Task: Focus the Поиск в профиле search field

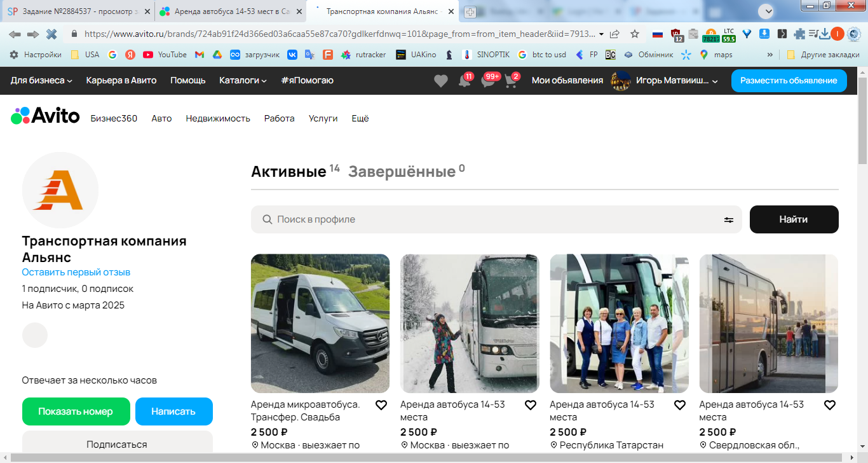Action: tap(496, 219)
